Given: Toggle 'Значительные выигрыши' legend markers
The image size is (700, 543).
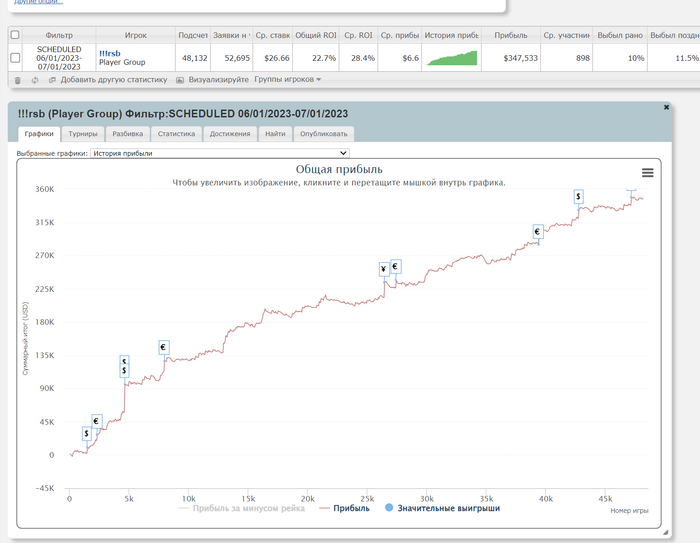Looking at the screenshot, I should 442,508.
